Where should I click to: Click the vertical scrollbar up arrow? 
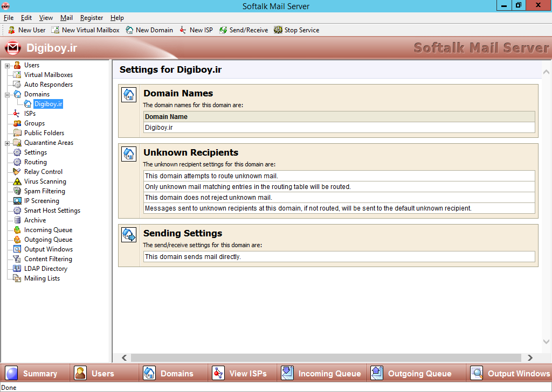pos(546,72)
